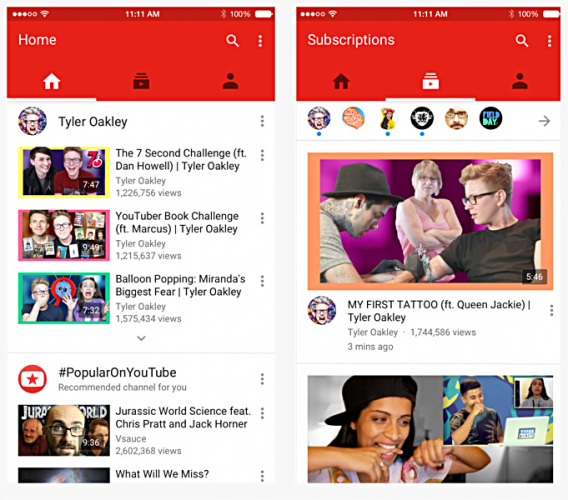
Task: Open YouTuber Book Challenge thumbnail
Action: pos(64,235)
